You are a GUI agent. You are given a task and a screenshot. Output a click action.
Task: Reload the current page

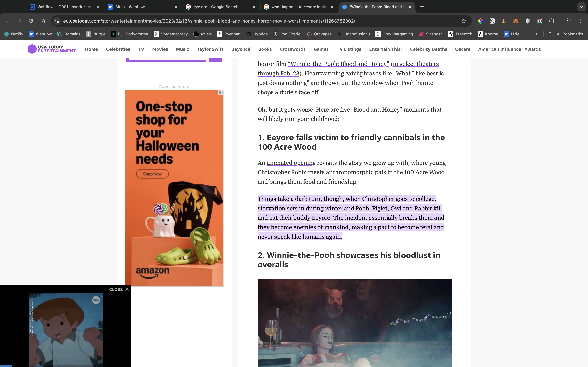coord(31,21)
